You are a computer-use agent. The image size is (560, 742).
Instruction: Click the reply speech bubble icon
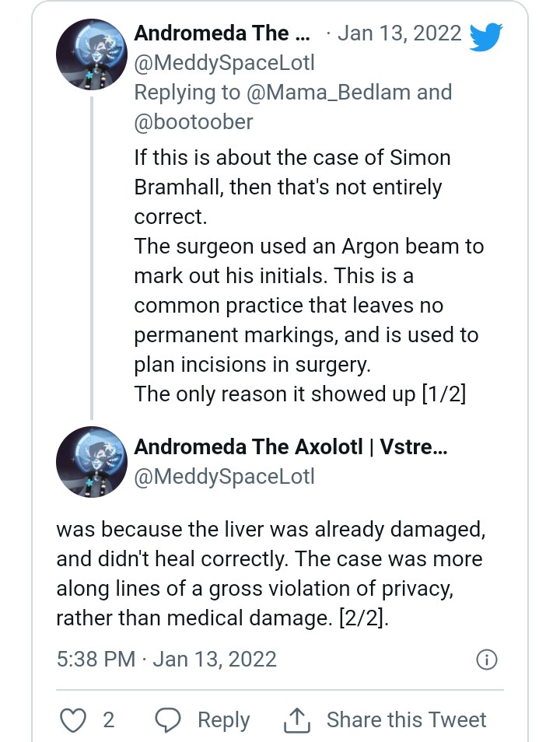coord(168,719)
